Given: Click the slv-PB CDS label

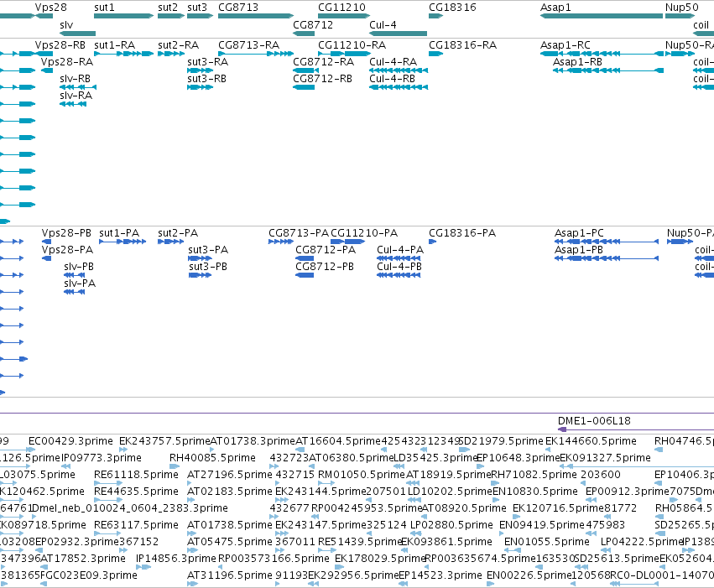Looking at the screenshot, I should (78, 267).
